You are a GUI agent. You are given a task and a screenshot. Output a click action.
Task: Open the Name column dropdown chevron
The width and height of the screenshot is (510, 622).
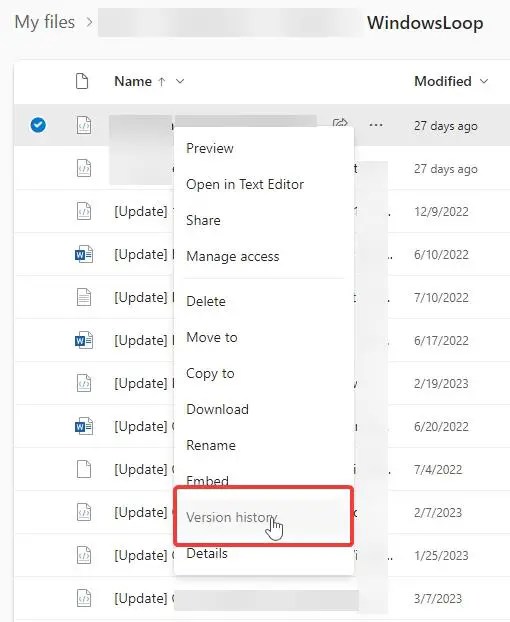tap(180, 81)
